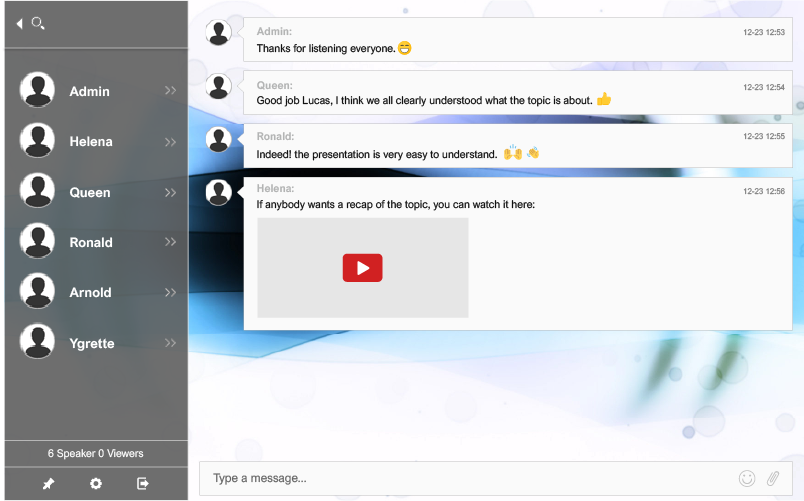Screen dimensions: 804x501
Task: Select Ronald in the speaker list
Action: 91,242
